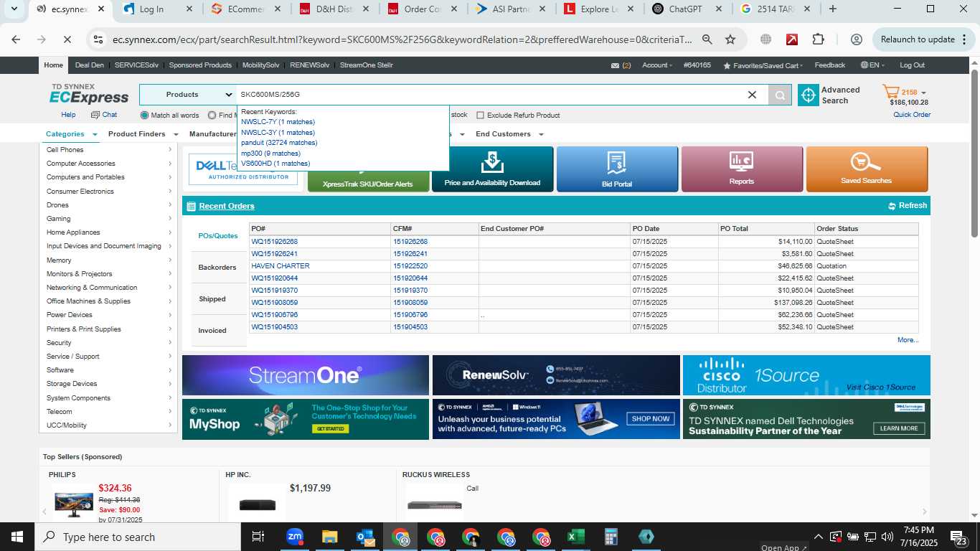
Task: Click the browser back arrow
Action: pos(16,39)
